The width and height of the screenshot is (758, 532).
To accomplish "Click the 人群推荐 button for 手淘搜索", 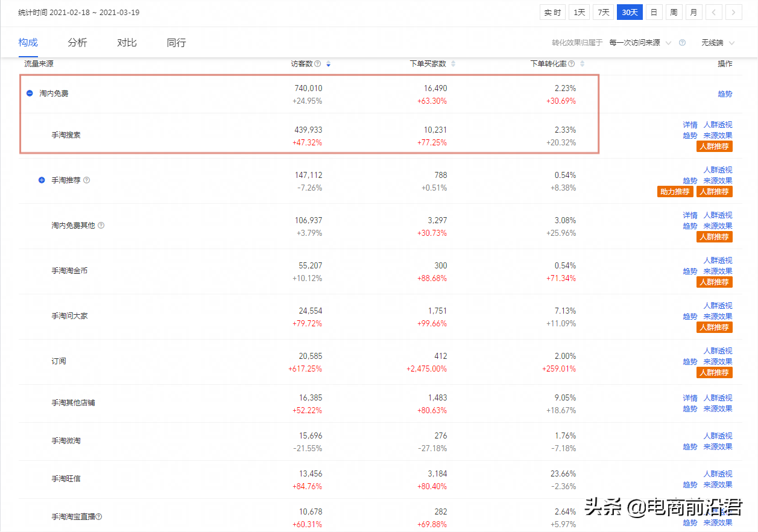I will [714, 146].
